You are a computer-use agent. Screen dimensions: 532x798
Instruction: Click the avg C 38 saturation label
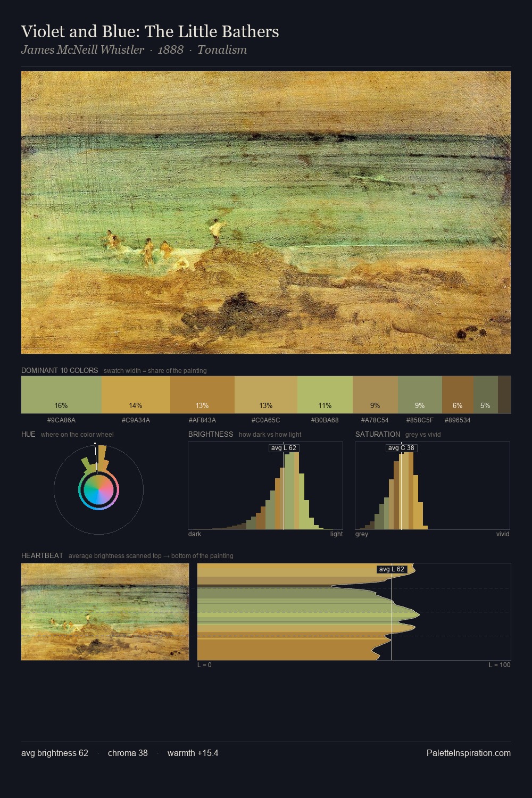point(401,448)
